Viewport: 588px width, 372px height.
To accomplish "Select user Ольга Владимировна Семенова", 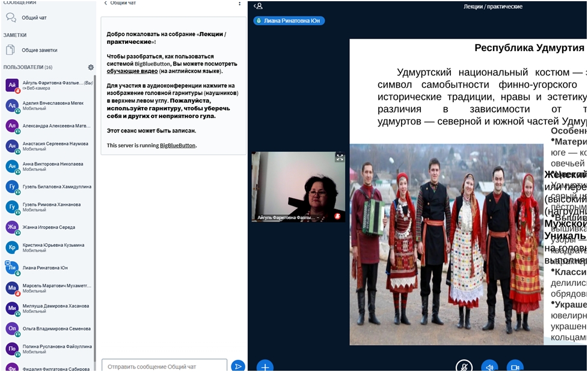I will [56, 329].
